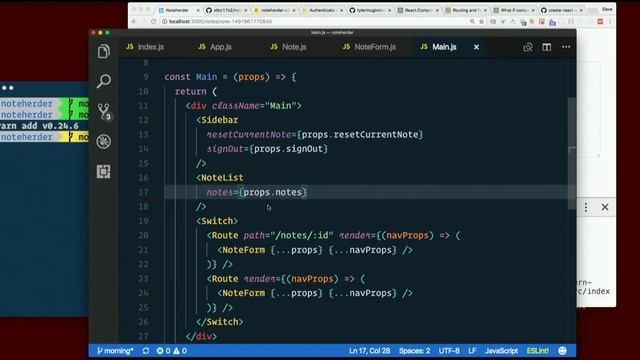Click line number 20 in gutter

[143, 236]
